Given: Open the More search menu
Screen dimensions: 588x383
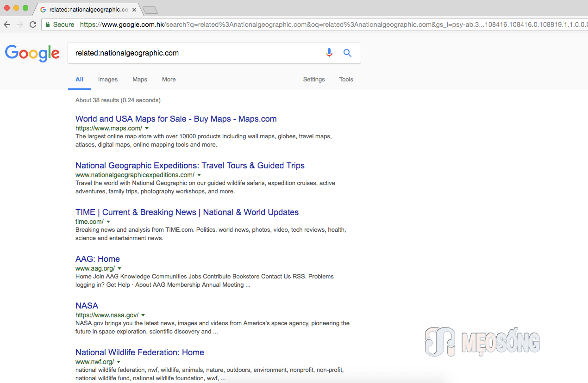Looking at the screenshot, I should tap(169, 80).
